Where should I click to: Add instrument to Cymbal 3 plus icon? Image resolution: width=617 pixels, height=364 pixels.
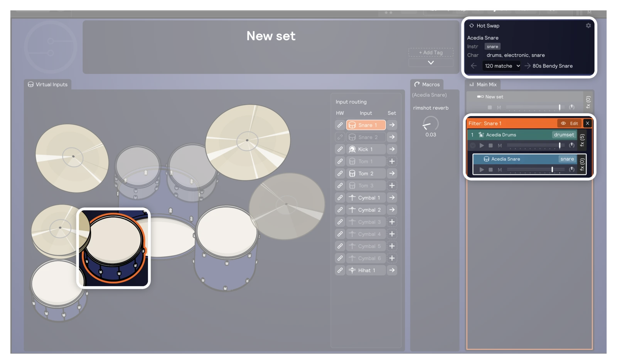point(392,222)
